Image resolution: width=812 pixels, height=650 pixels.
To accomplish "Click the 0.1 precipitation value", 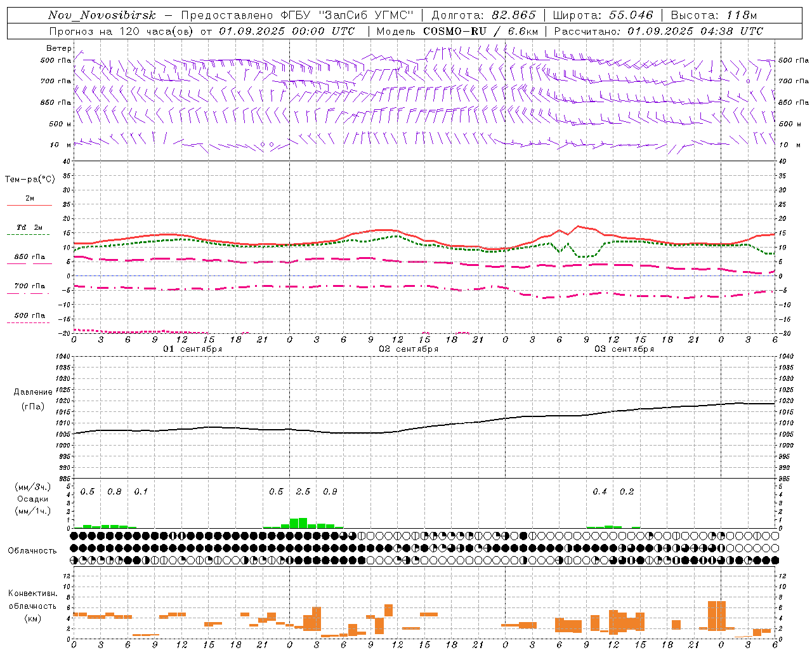I will click(x=141, y=492).
